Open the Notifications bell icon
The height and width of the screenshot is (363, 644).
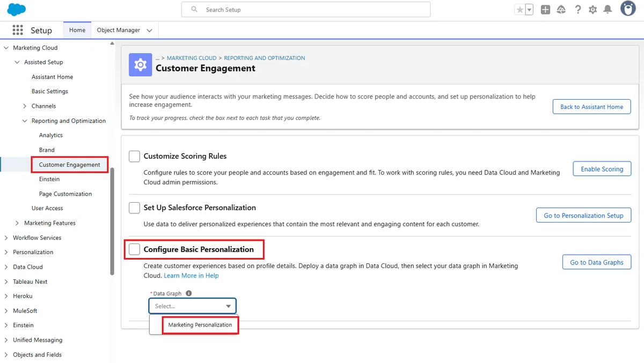(x=608, y=10)
